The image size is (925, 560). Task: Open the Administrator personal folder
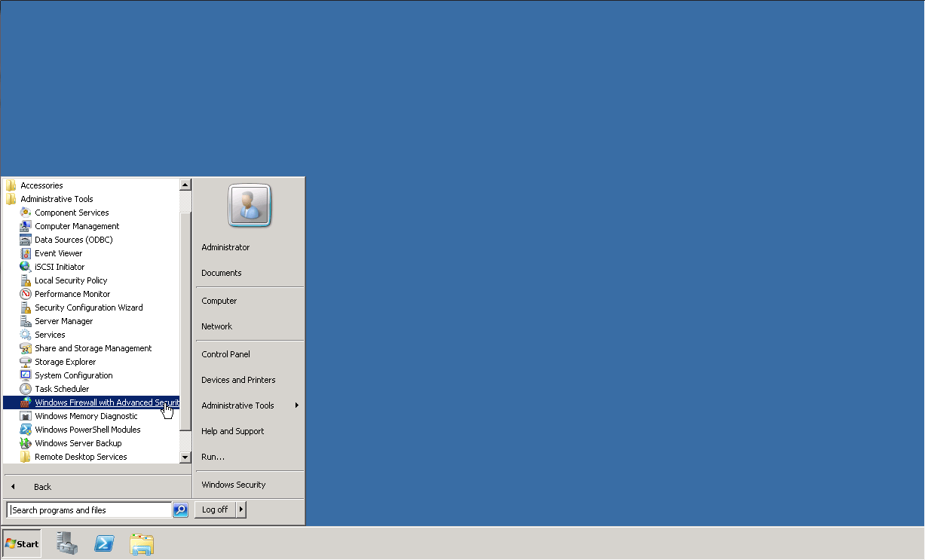tap(225, 247)
